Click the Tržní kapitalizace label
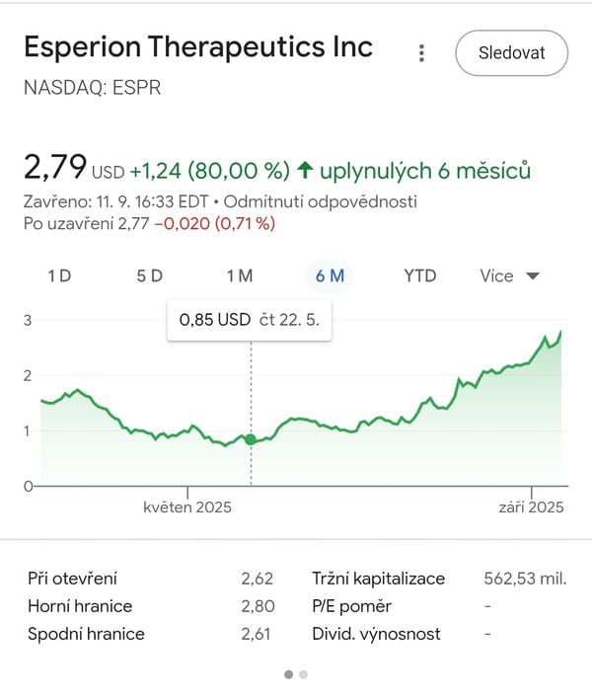The image size is (592, 700). [379, 579]
